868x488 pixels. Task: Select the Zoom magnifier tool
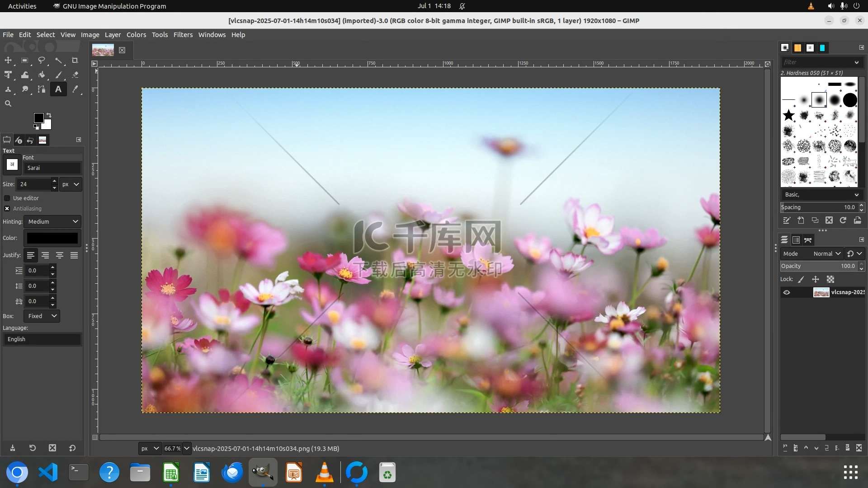pyautogui.click(x=8, y=103)
